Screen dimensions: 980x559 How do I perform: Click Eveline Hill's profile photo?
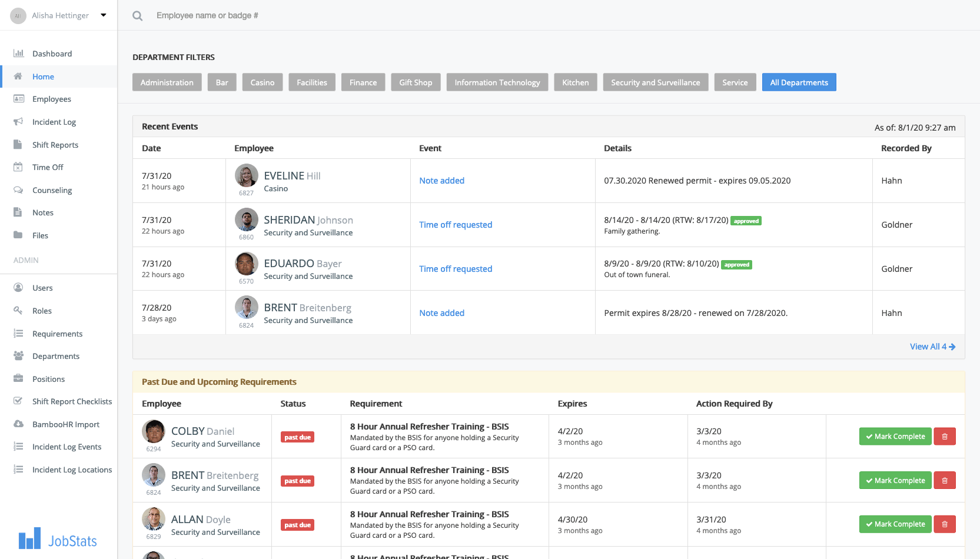pyautogui.click(x=247, y=175)
